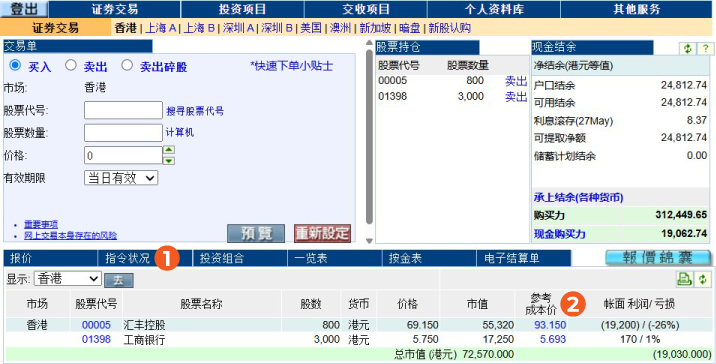
Task: Refresh the portfolio table with the green arrows icon
Action: coord(702,279)
